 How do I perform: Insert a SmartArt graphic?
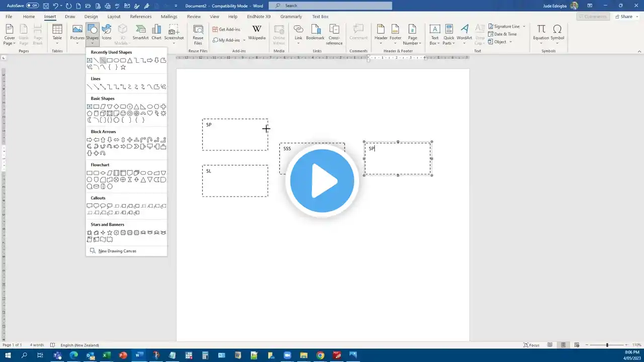(141, 32)
